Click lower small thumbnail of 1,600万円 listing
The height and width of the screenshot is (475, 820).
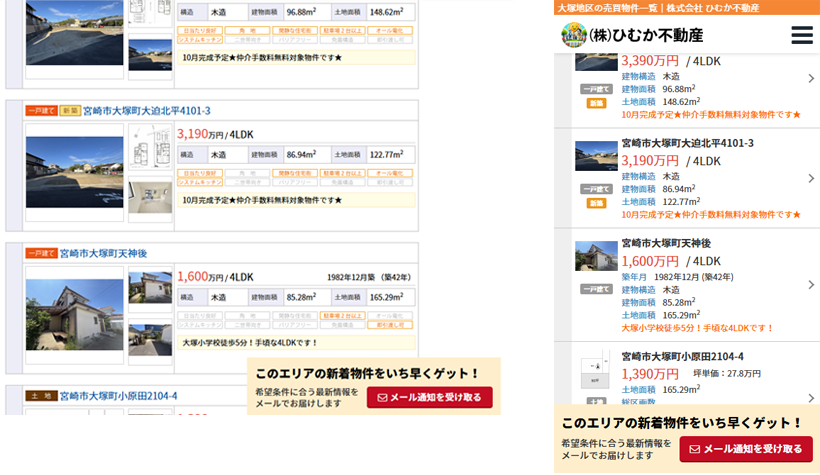150,340
